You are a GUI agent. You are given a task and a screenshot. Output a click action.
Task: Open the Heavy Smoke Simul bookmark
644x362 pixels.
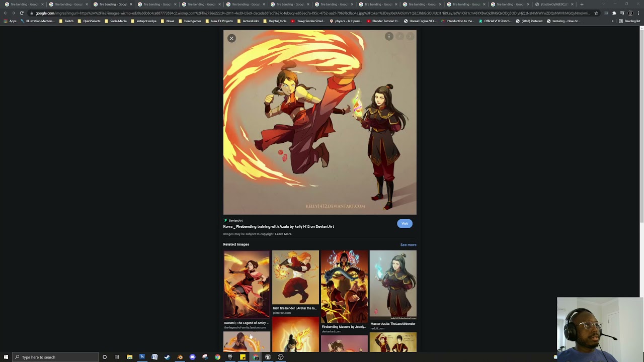coord(307,21)
